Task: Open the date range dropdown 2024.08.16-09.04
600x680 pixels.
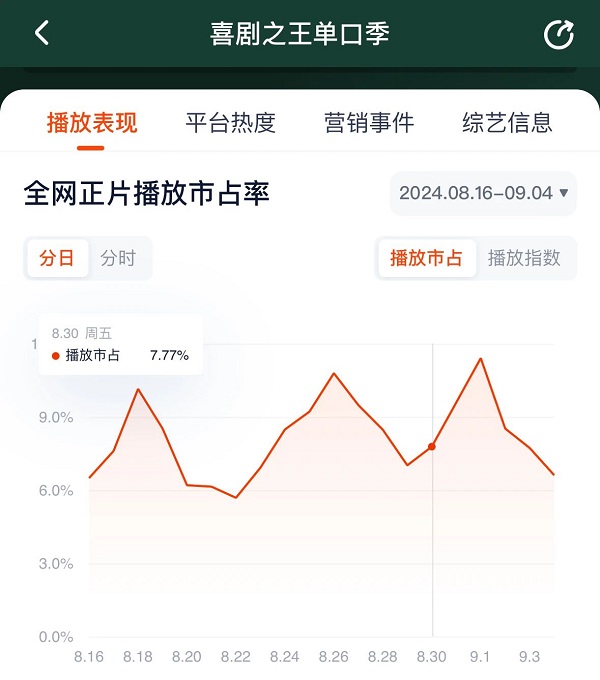Action: click(483, 193)
